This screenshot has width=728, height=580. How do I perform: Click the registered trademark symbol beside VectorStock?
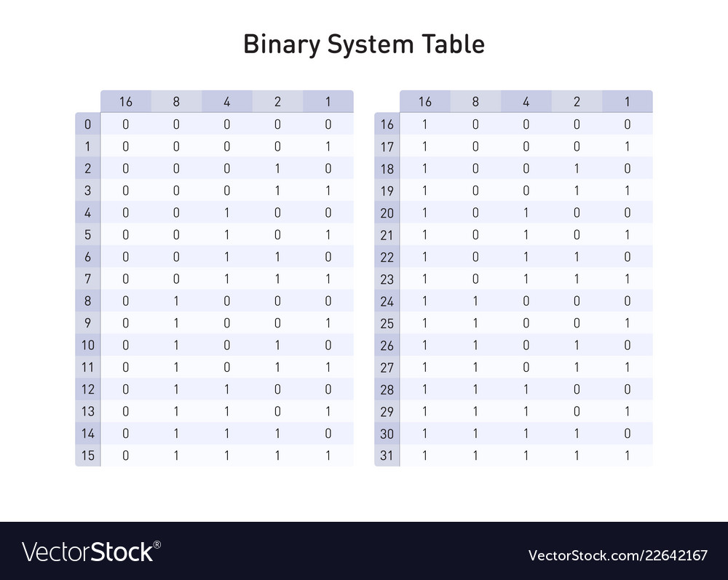tap(157, 545)
